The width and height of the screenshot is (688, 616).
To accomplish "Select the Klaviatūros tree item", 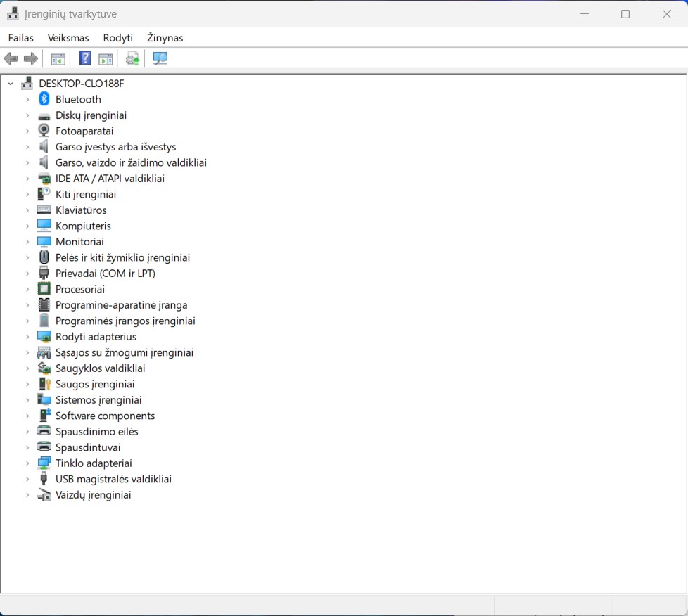I will (81, 210).
